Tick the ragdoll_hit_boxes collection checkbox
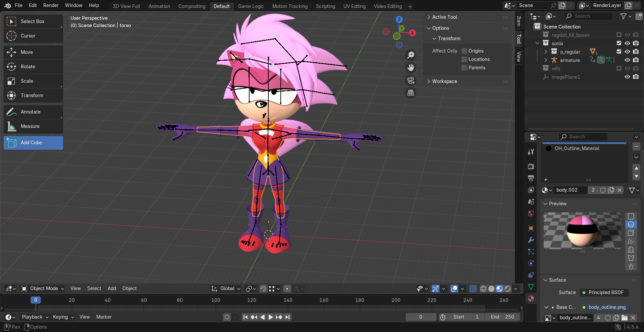Screen dimensions: 644x332 tap(619, 35)
